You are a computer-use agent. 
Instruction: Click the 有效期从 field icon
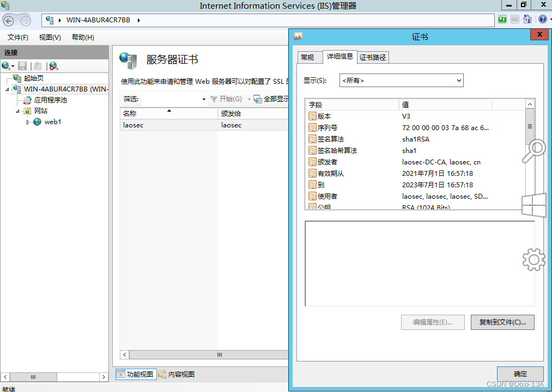(x=312, y=174)
